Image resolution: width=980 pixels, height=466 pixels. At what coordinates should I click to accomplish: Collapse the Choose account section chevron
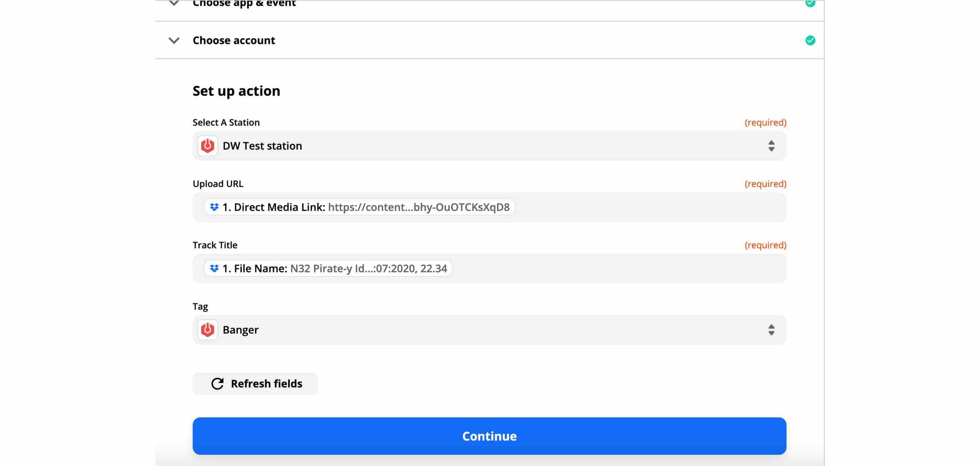click(174, 40)
